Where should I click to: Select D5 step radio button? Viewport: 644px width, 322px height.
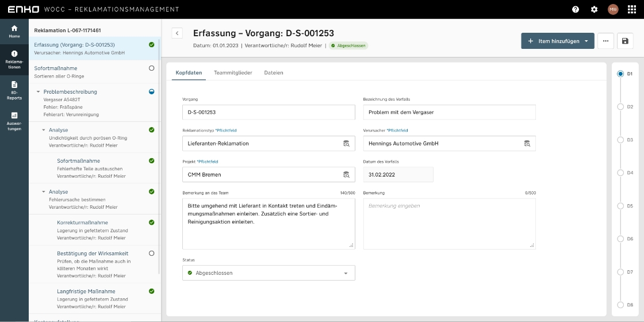click(x=620, y=206)
